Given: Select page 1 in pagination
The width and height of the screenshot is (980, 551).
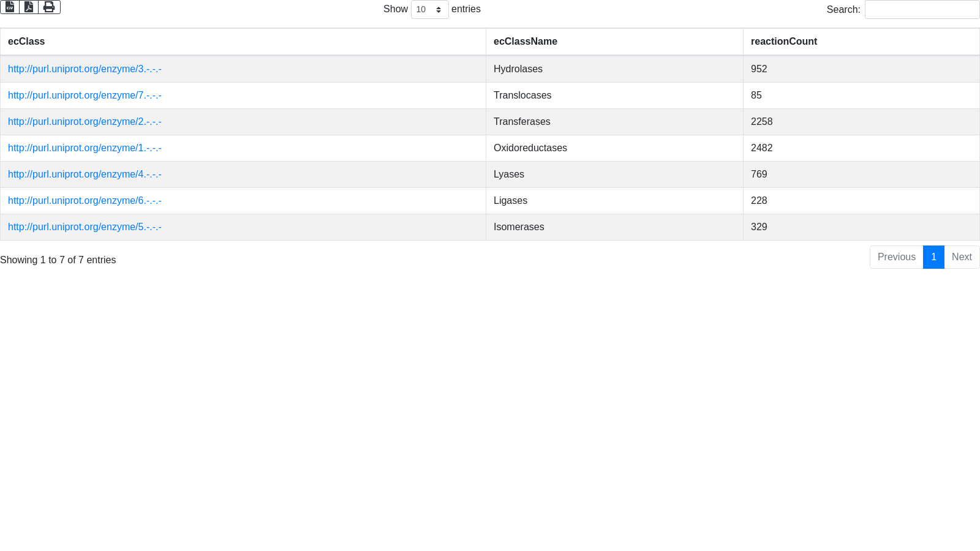Looking at the screenshot, I should pos(933,257).
